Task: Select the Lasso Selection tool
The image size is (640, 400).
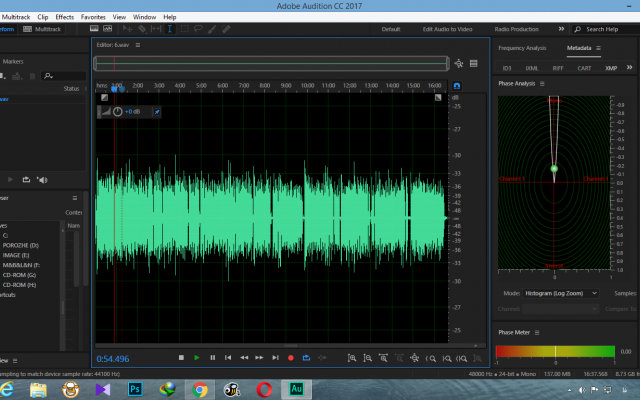Action: [x=198, y=29]
